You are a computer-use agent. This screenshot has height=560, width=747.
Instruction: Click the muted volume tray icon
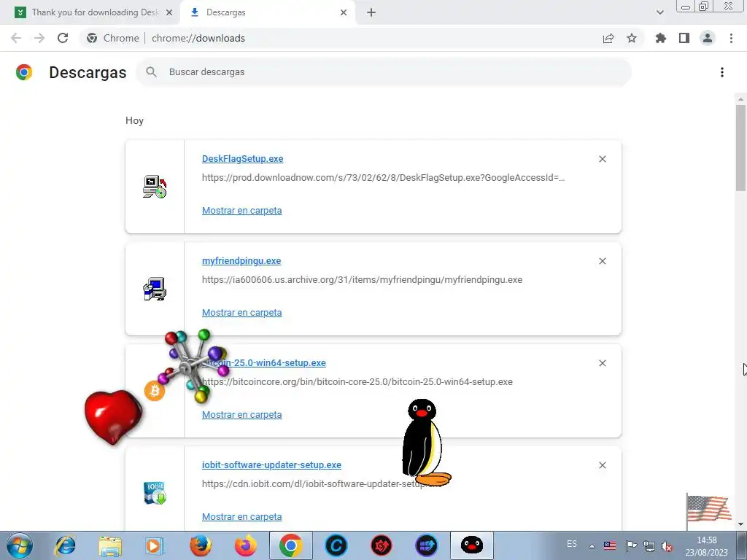point(667,546)
